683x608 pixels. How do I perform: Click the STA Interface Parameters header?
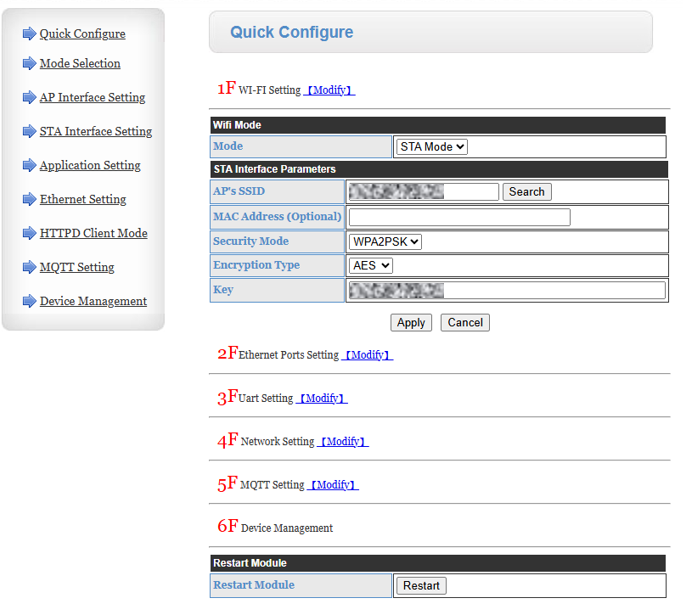point(439,169)
